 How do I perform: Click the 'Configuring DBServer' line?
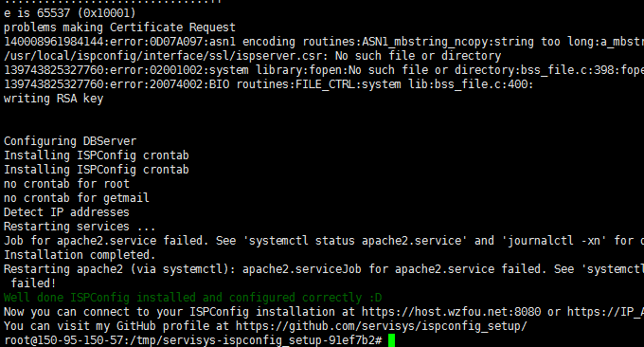(70, 141)
